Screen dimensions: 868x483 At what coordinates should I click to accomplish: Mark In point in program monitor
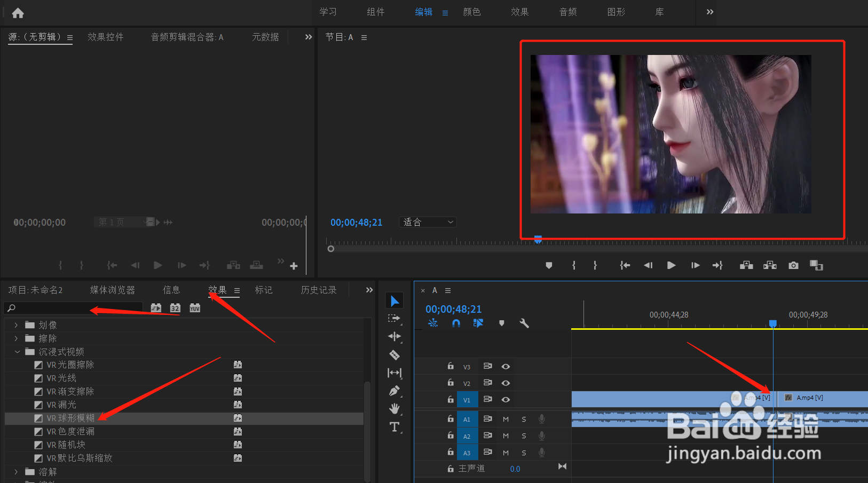click(x=574, y=265)
